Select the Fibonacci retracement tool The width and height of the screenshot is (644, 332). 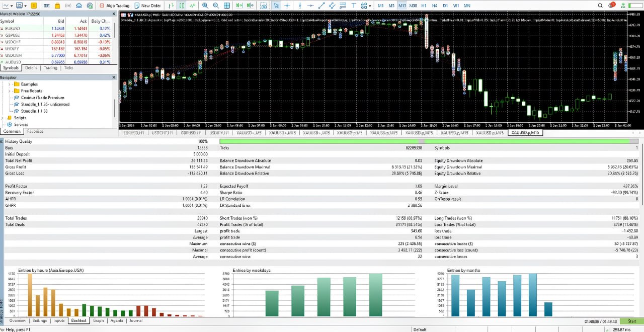tap(343, 6)
